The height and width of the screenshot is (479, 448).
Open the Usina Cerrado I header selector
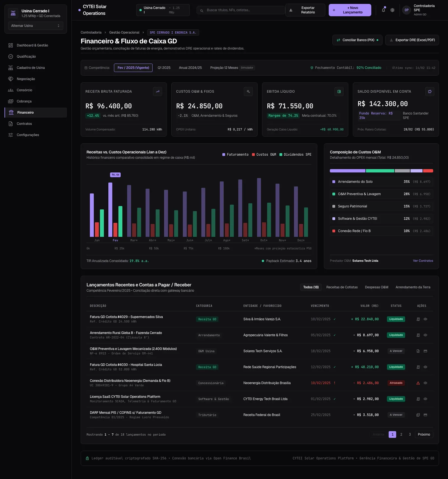tap(163, 10)
